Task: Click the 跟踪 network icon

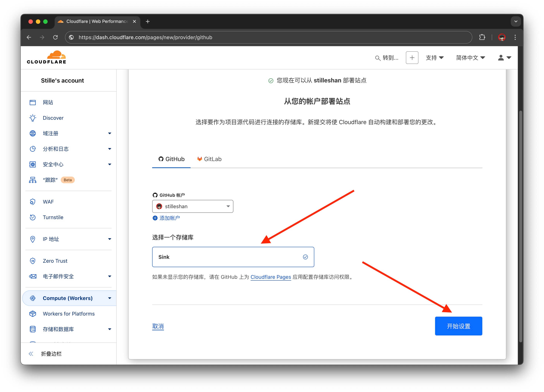Action: [33, 180]
